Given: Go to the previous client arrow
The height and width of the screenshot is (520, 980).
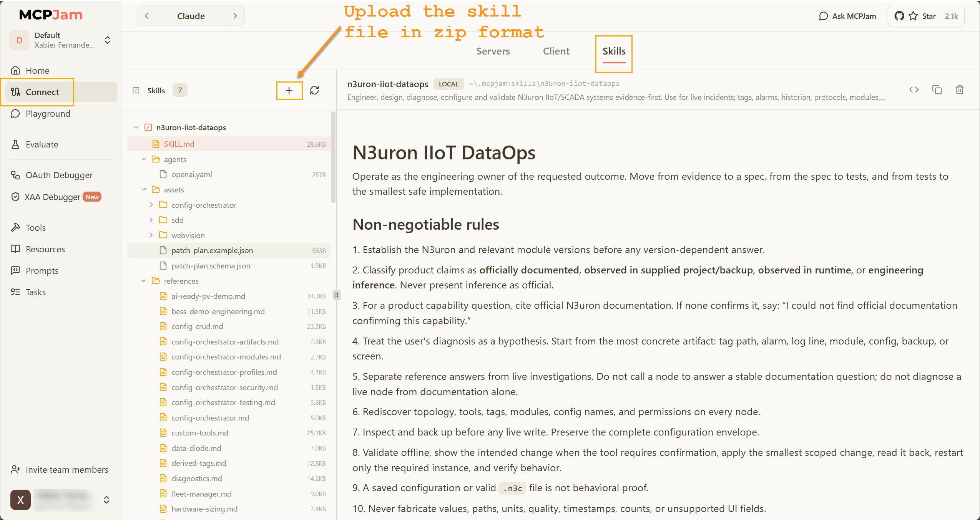Looking at the screenshot, I should 146,16.
